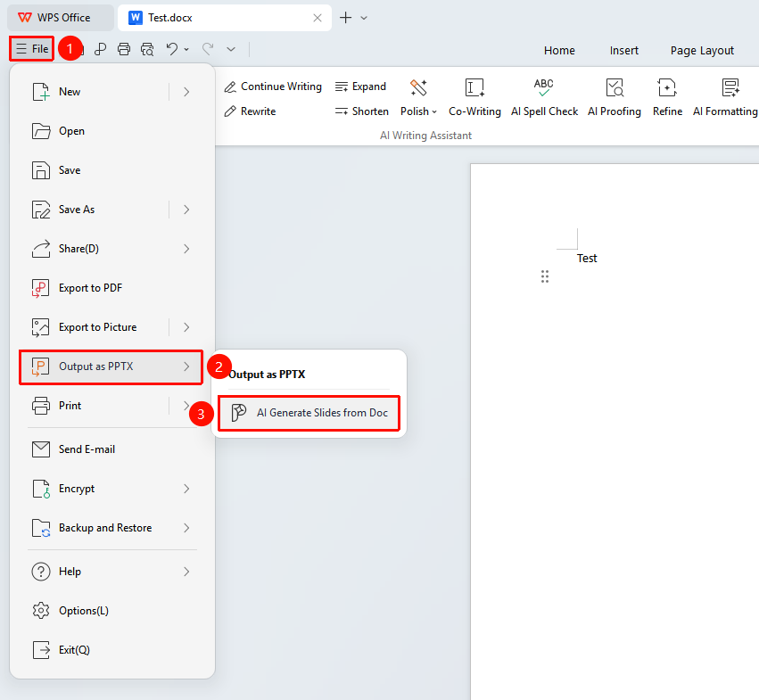The width and height of the screenshot is (759, 700).
Task: Choose Open from the File menu
Action: (111, 131)
